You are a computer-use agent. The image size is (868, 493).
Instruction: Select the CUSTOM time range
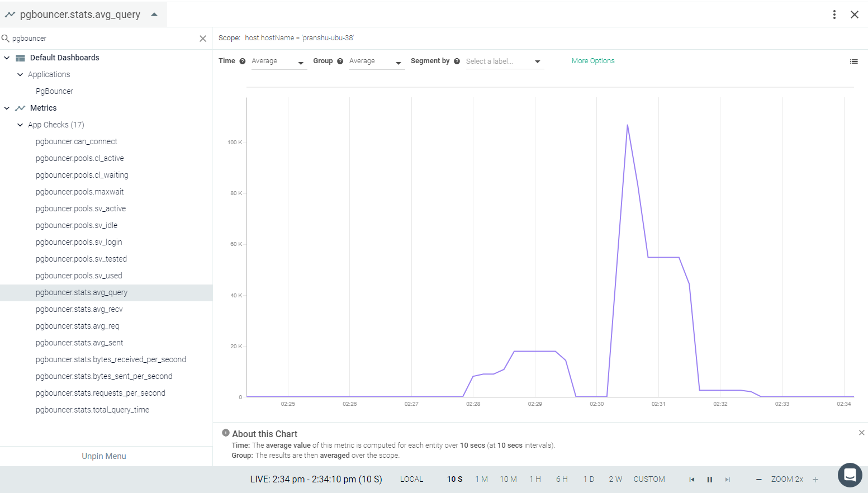point(649,480)
